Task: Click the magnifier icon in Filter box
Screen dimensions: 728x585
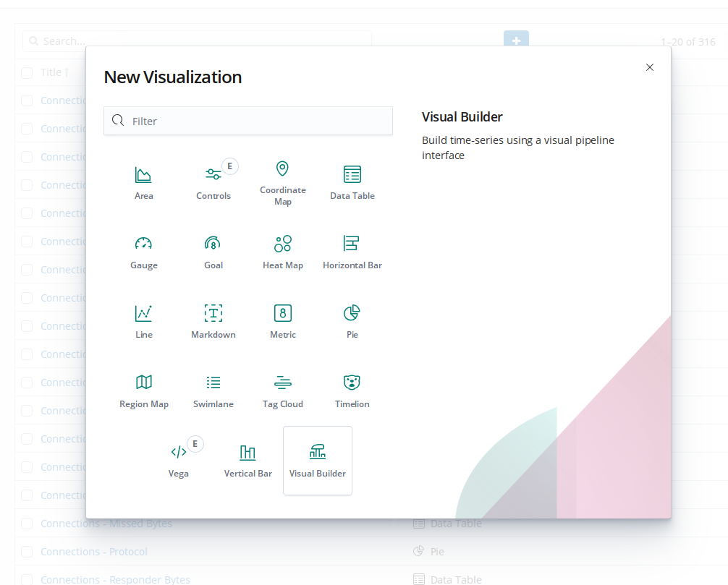Action: click(118, 121)
